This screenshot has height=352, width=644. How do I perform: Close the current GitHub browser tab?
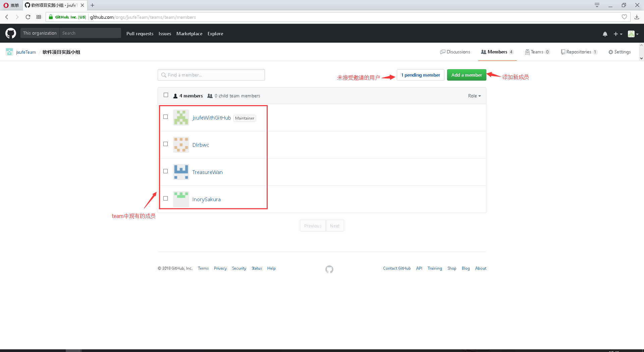(82, 5)
